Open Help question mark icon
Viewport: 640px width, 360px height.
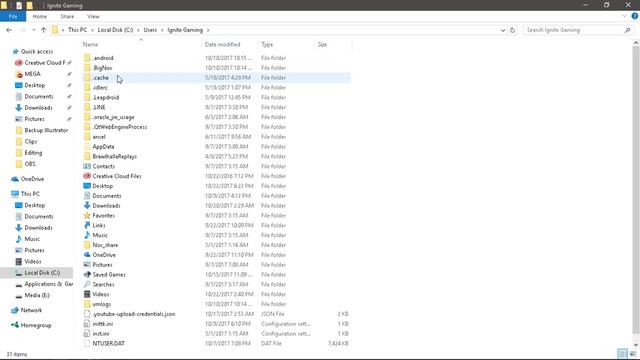pyautogui.click(x=635, y=16)
